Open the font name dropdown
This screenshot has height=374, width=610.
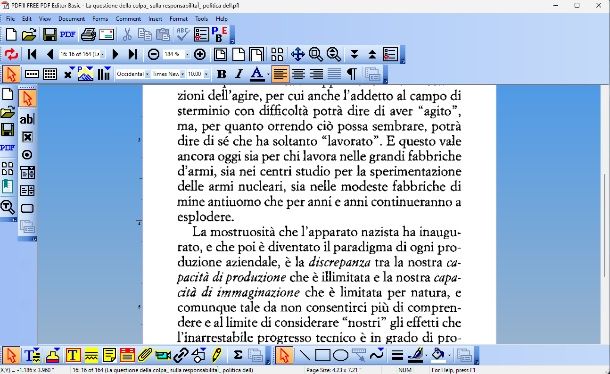click(x=168, y=74)
